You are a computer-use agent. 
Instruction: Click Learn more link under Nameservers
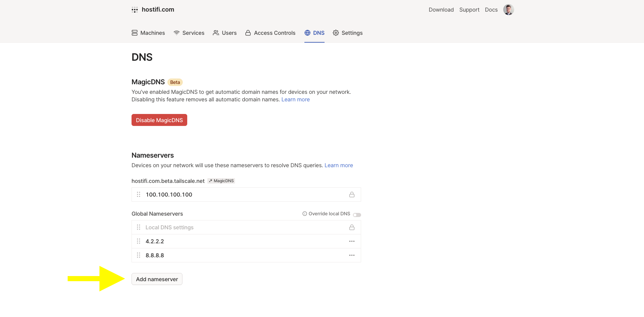(339, 165)
